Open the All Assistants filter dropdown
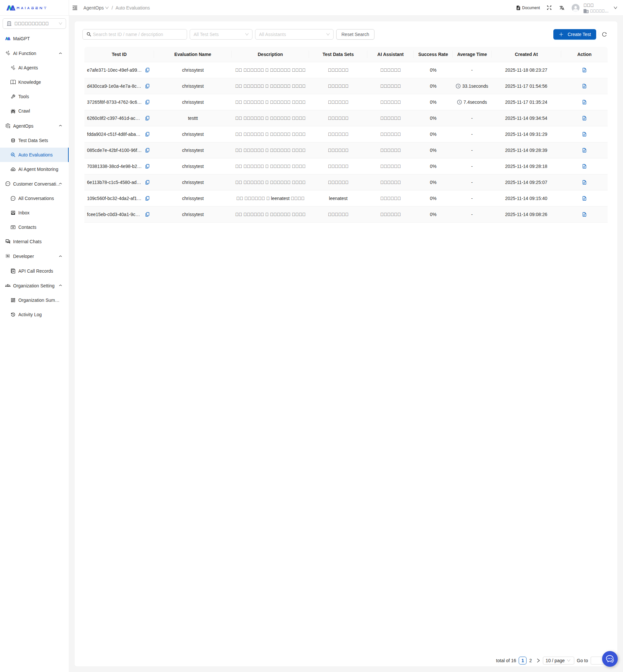This screenshot has width=623, height=672. (294, 34)
